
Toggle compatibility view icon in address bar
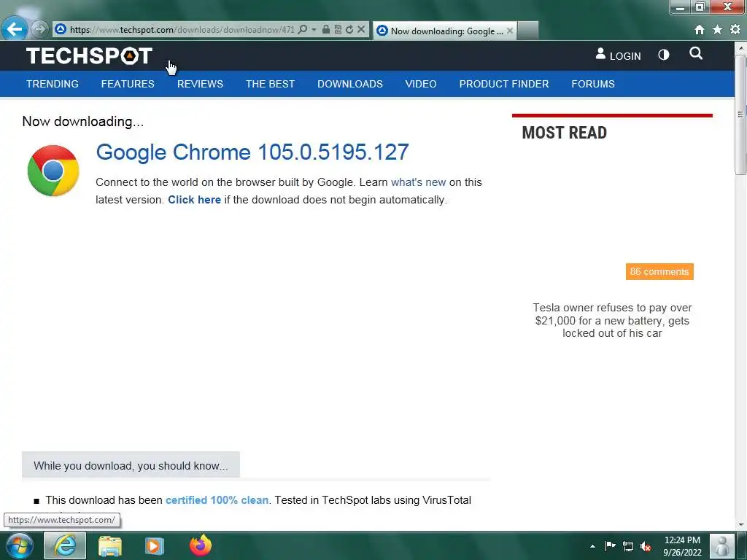tap(338, 29)
